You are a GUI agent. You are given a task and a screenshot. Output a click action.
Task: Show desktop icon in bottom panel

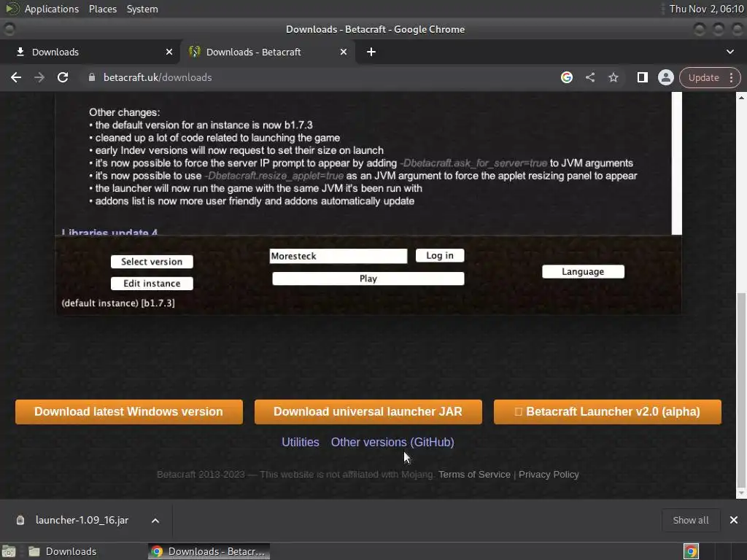[9, 551]
